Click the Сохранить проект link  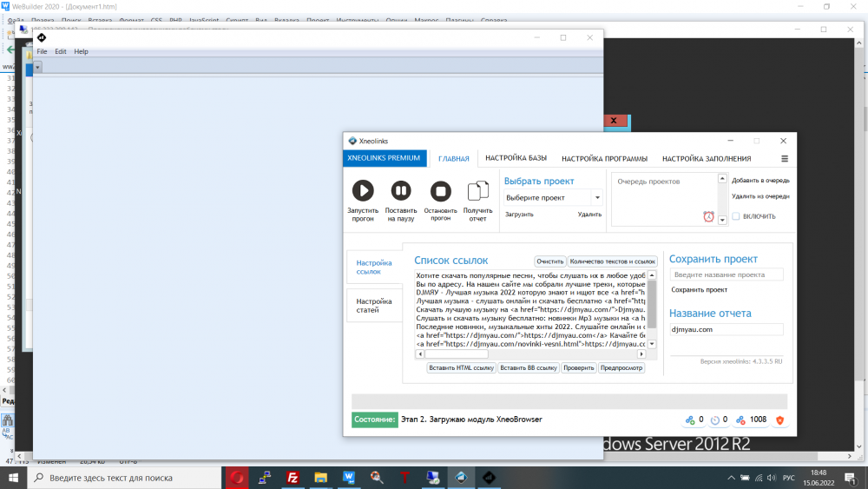pos(699,289)
